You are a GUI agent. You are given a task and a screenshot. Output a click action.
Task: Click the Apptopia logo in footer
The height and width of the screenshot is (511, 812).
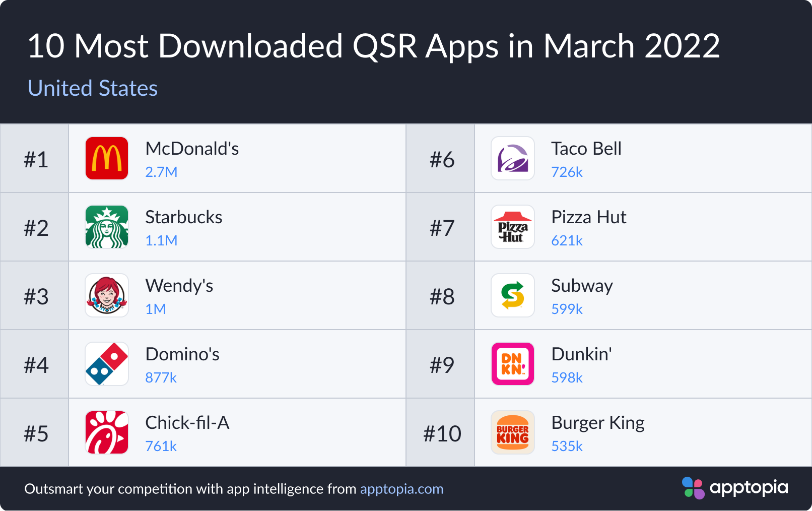735,488
